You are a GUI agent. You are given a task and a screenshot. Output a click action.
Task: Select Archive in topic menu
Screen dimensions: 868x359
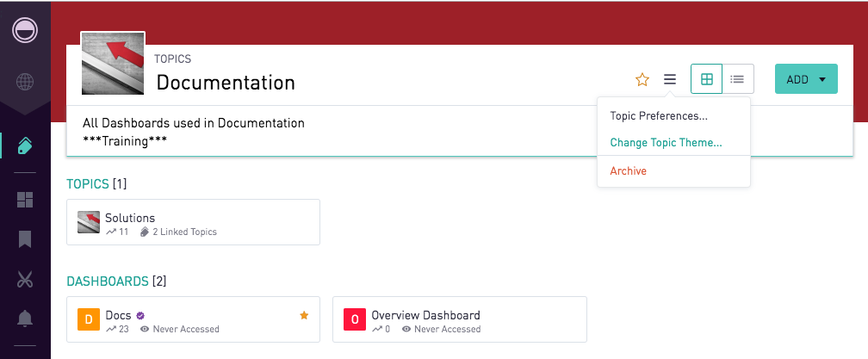(629, 171)
